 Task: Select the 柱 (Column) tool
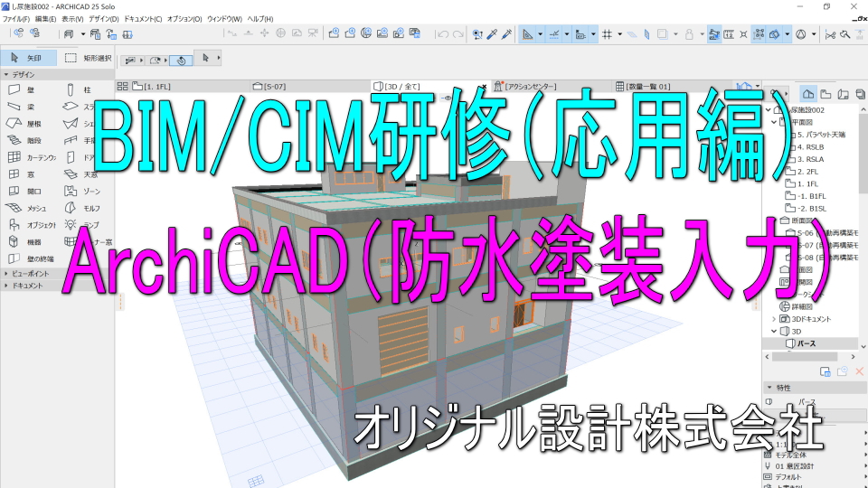[x=78, y=89]
